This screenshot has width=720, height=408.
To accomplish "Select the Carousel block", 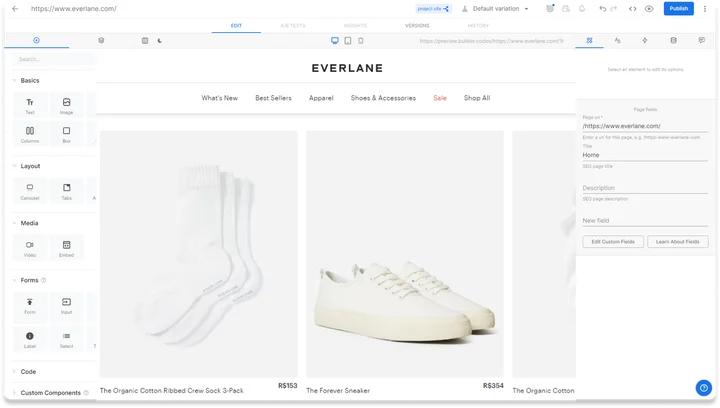I will 30,191.
